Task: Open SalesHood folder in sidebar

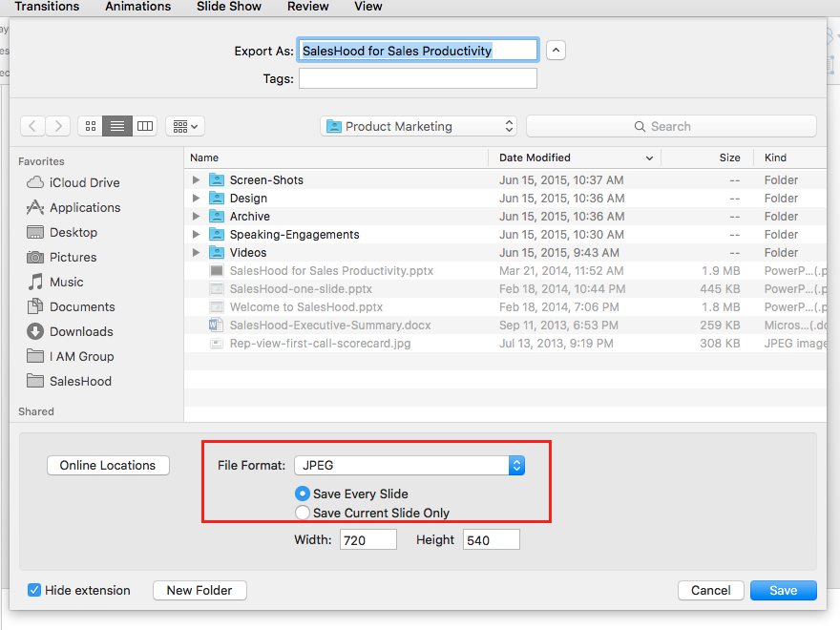Action: (x=69, y=382)
